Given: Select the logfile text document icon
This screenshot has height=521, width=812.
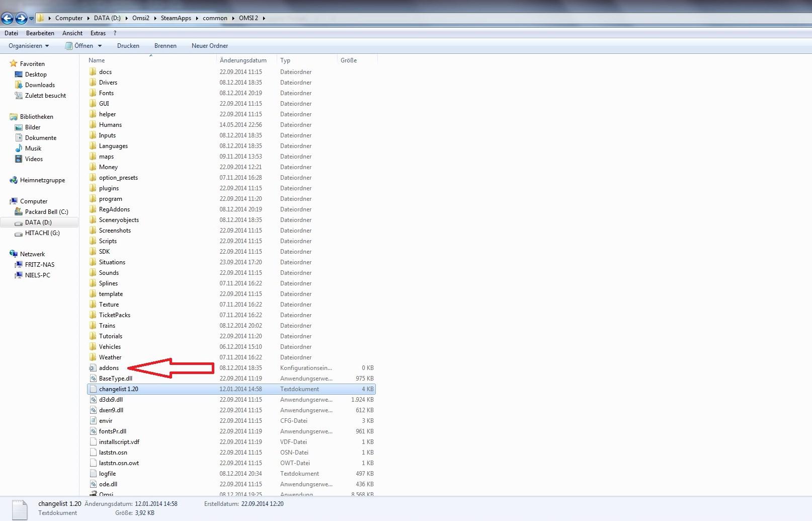Looking at the screenshot, I should coord(93,474).
